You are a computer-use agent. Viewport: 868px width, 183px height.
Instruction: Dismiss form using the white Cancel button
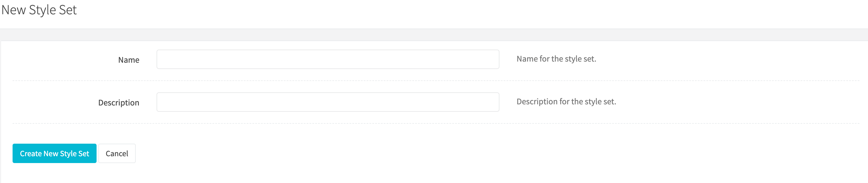point(117,153)
